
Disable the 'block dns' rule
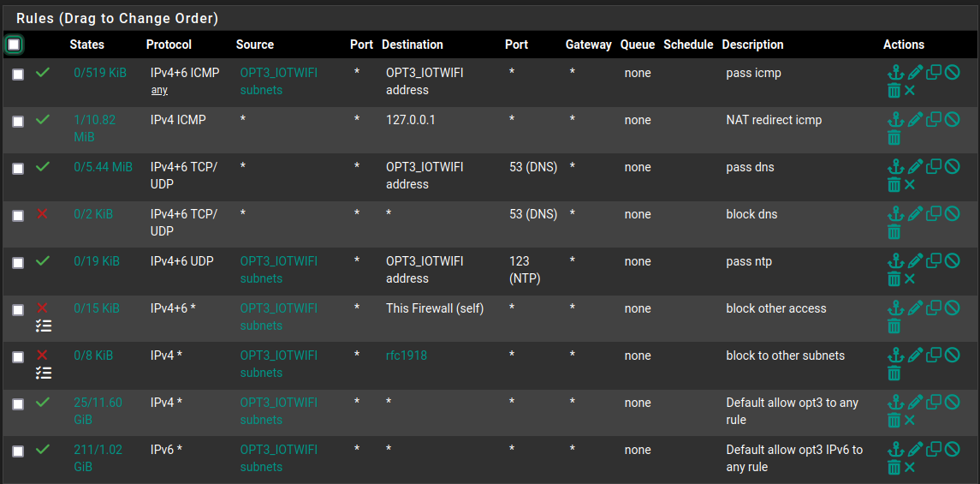pyautogui.click(x=952, y=214)
